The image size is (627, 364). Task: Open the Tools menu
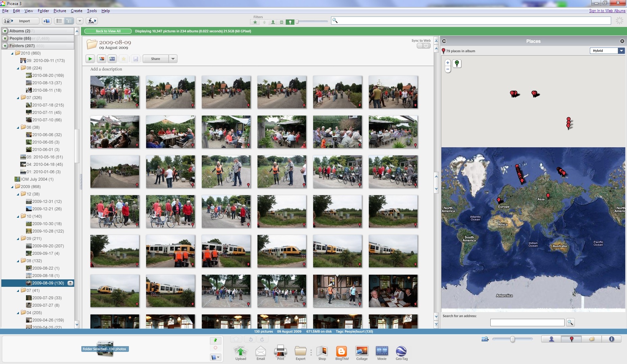[92, 11]
